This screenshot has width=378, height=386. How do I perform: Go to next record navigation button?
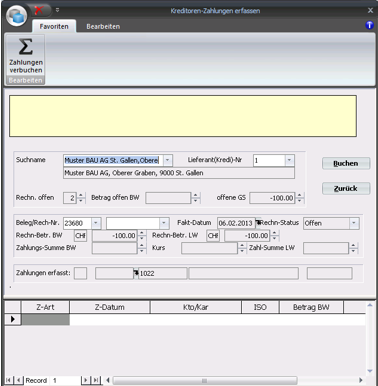click(85, 380)
